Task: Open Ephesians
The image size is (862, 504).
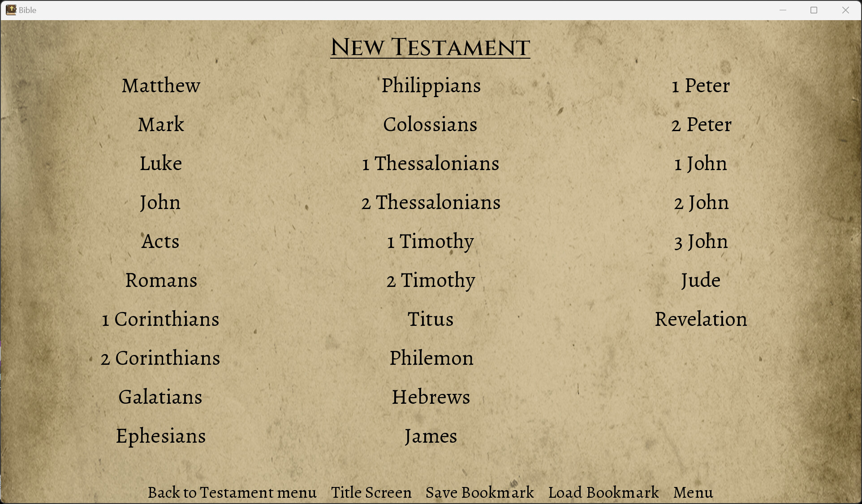Action: [x=161, y=436]
